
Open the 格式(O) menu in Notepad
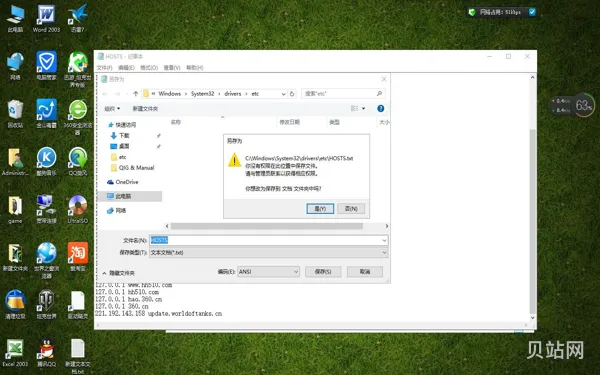tap(149, 68)
